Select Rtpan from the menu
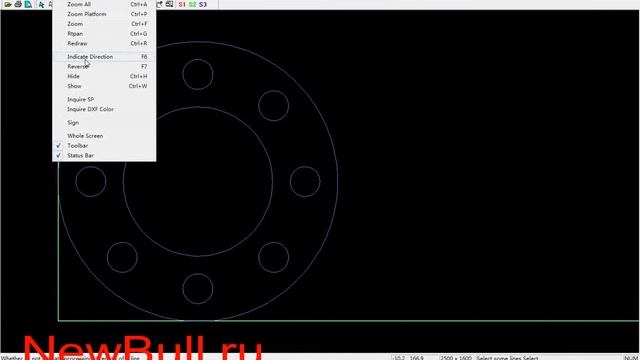 104,33
